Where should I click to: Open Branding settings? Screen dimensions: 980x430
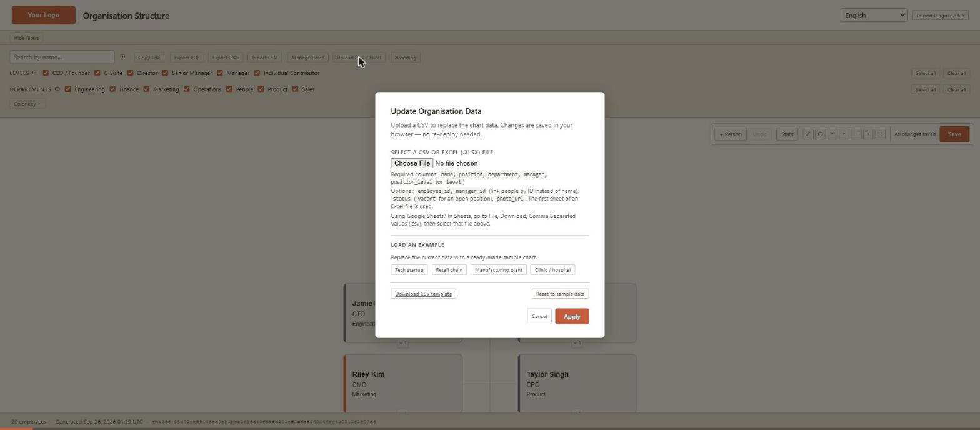click(x=406, y=57)
